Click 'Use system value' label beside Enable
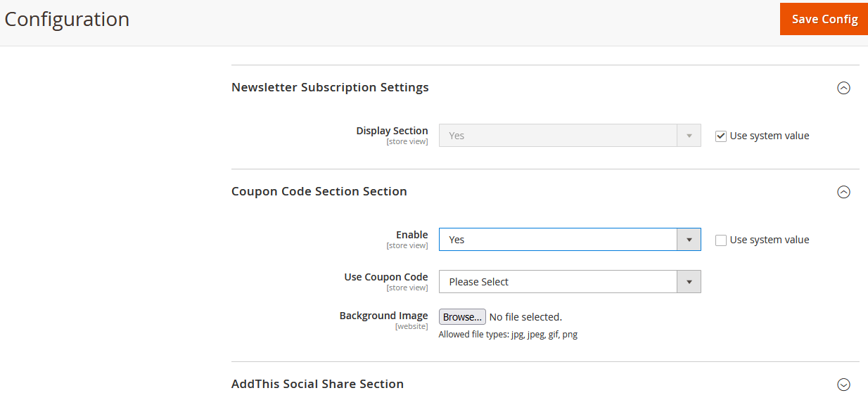The image size is (868, 400). click(769, 240)
